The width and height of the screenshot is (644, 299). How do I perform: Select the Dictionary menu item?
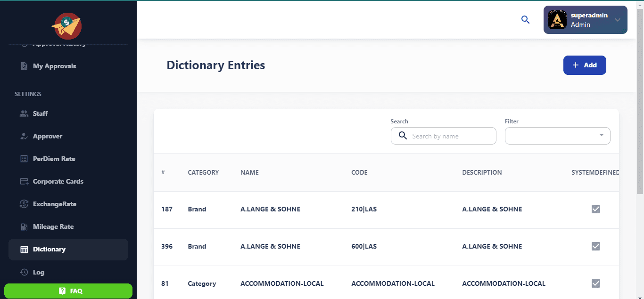tap(49, 249)
